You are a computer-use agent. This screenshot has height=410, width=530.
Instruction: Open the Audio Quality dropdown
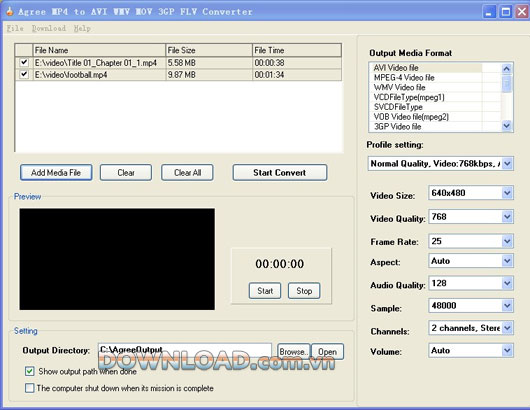pos(507,283)
